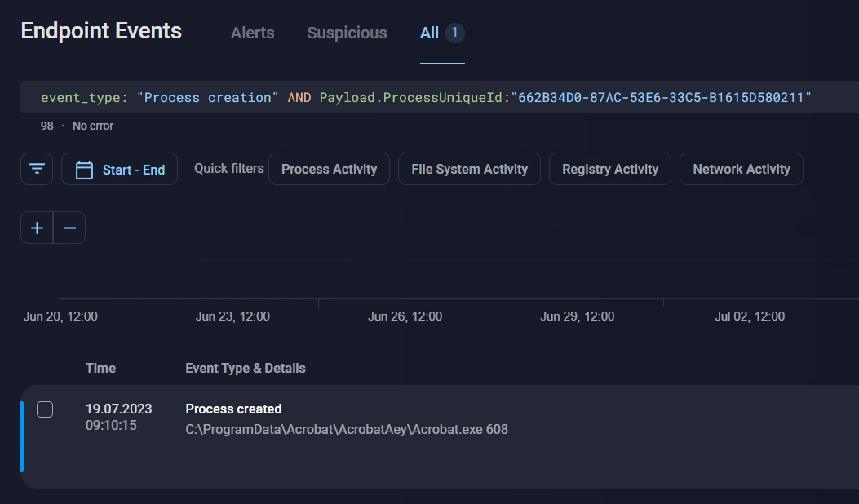The width and height of the screenshot is (859, 504).
Task: Apply the File System Activity quick filter
Action: 470,169
